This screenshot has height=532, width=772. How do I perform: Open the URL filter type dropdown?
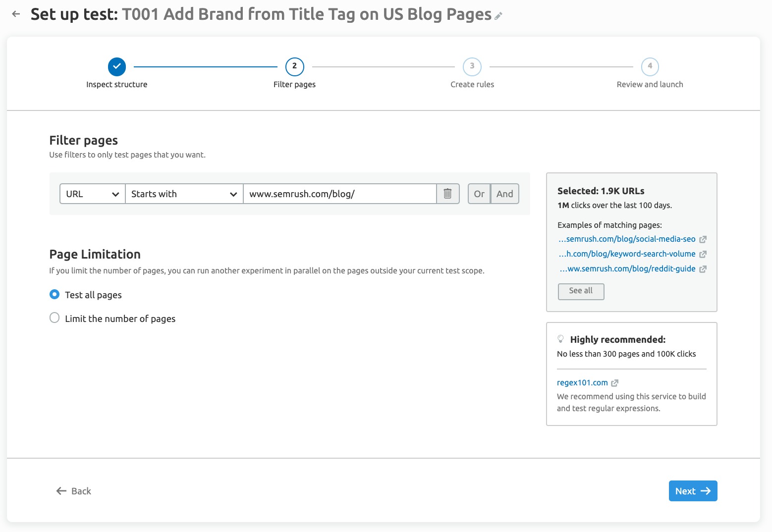click(92, 194)
